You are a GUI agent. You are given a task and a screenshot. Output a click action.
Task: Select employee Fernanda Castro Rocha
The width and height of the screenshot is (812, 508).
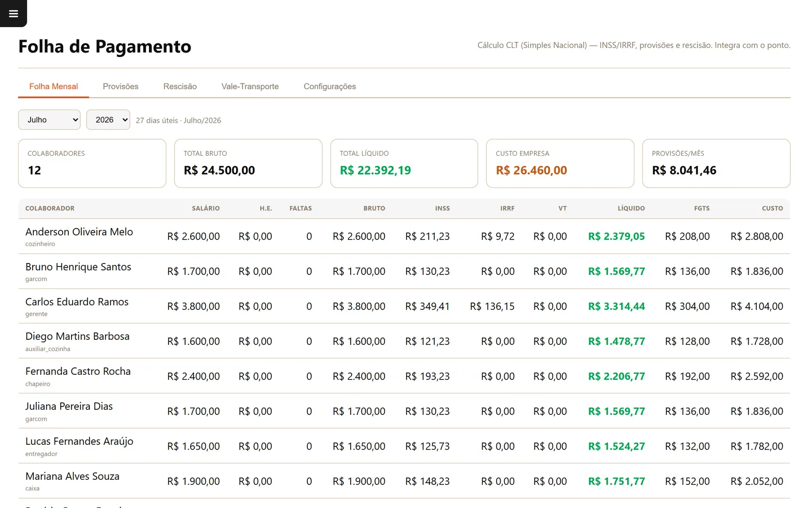click(x=78, y=371)
